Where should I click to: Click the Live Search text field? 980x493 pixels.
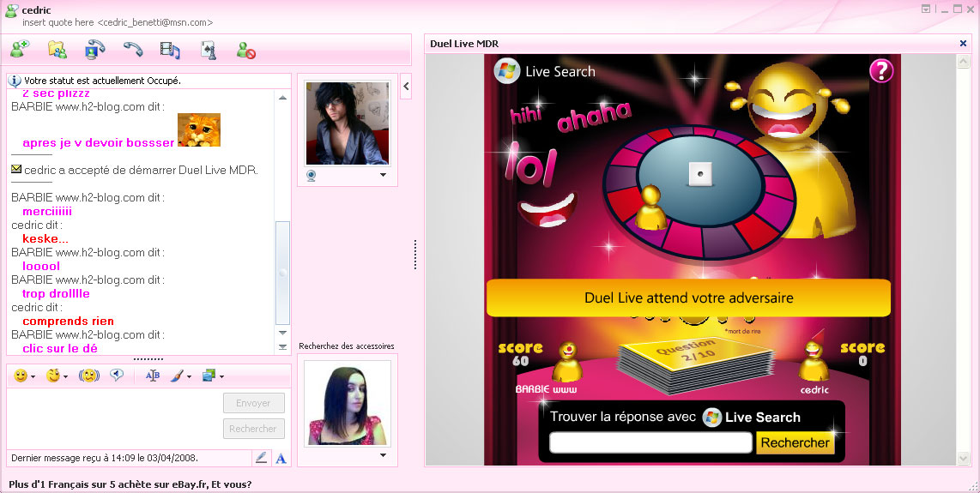coord(650,443)
